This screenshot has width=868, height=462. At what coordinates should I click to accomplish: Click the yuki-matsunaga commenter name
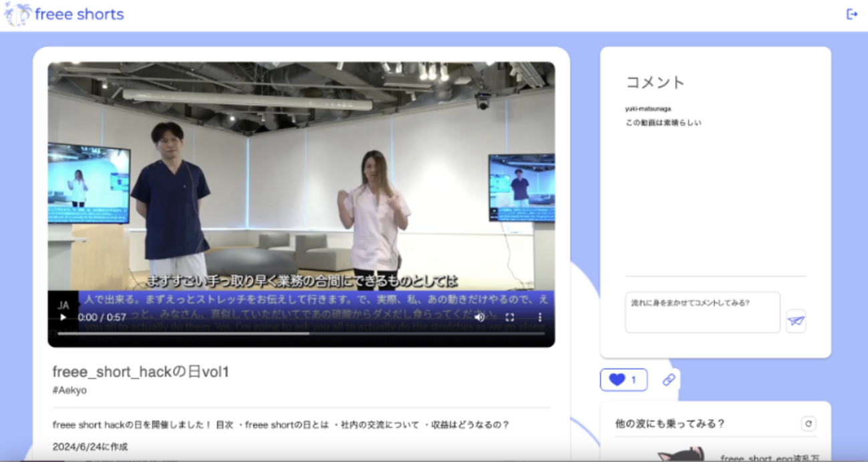click(648, 109)
